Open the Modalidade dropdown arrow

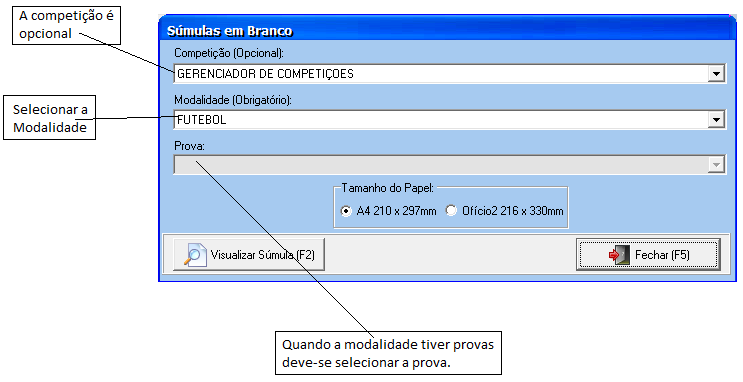pyautogui.click(x=716, y=120)
